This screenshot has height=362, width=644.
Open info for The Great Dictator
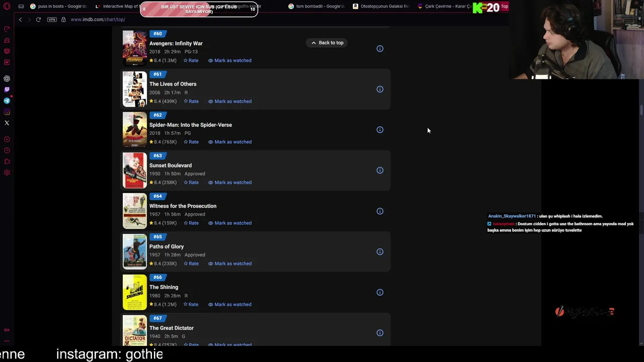tap(380, 333)
